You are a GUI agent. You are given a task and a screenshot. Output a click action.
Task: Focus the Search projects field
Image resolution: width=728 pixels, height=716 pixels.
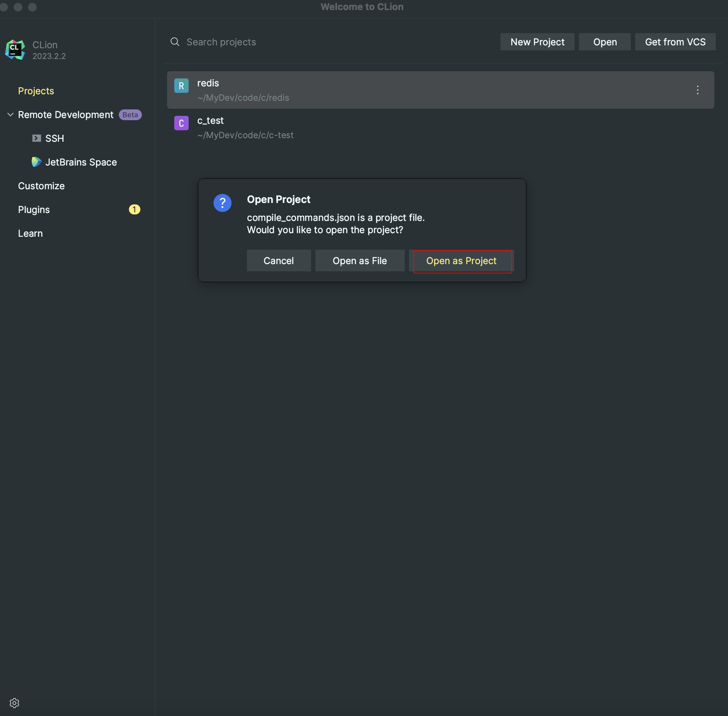point(301,42)
